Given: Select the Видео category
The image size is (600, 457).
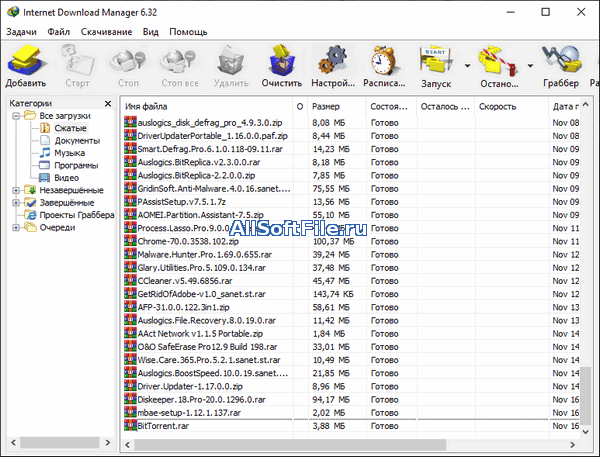Looking at the screenshot, I should (67, 178).
